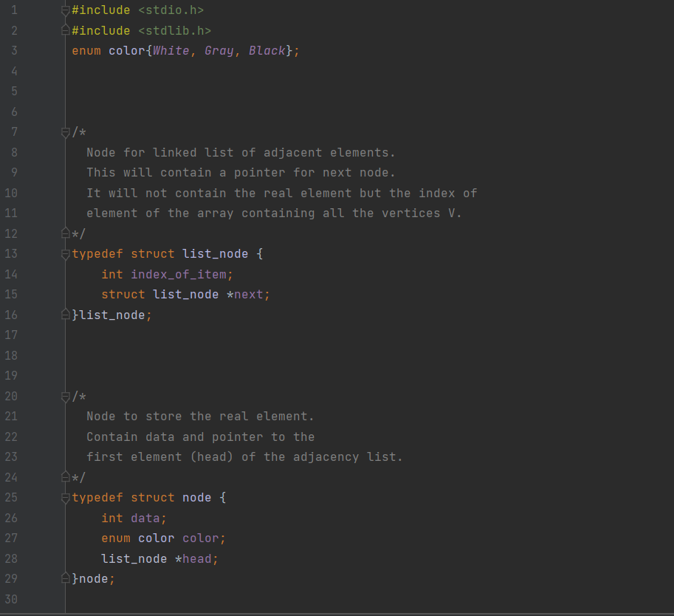Click the color field name on line 27

click(x=200, y=538)
